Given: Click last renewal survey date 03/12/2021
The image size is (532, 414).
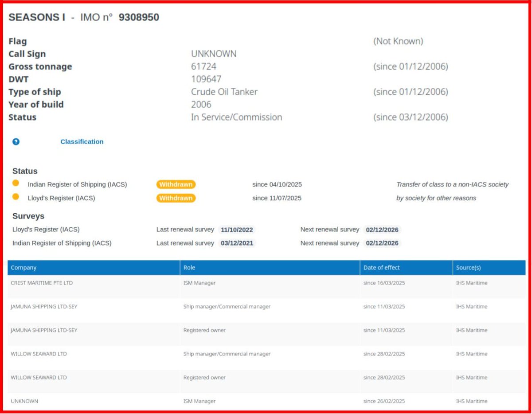Looking at the screenshot, I should [x=237, y=243].
